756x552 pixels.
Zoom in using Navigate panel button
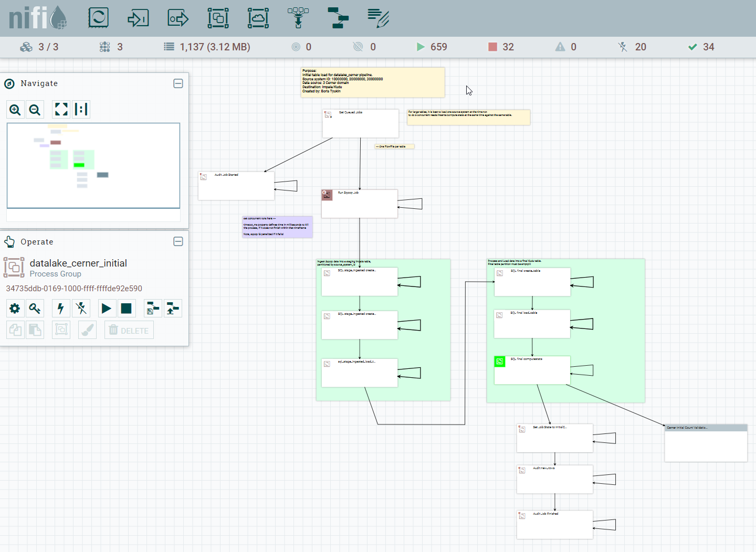pyautogui.click(x=15, y=110)
